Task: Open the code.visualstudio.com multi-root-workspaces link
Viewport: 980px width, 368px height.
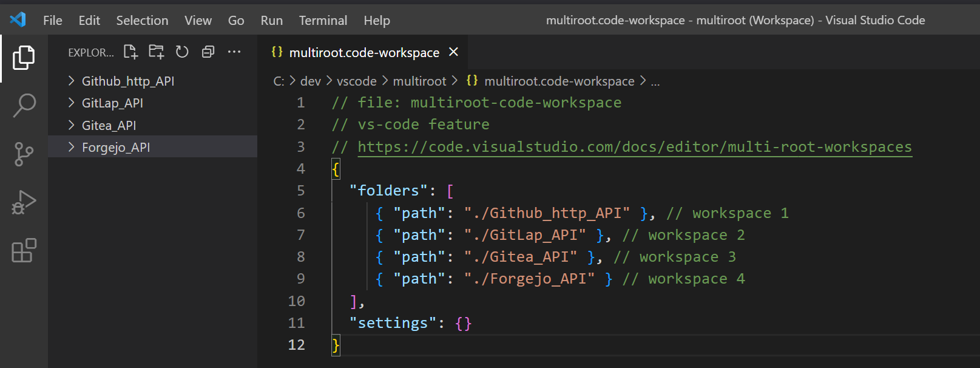Action: click(634, 146)
